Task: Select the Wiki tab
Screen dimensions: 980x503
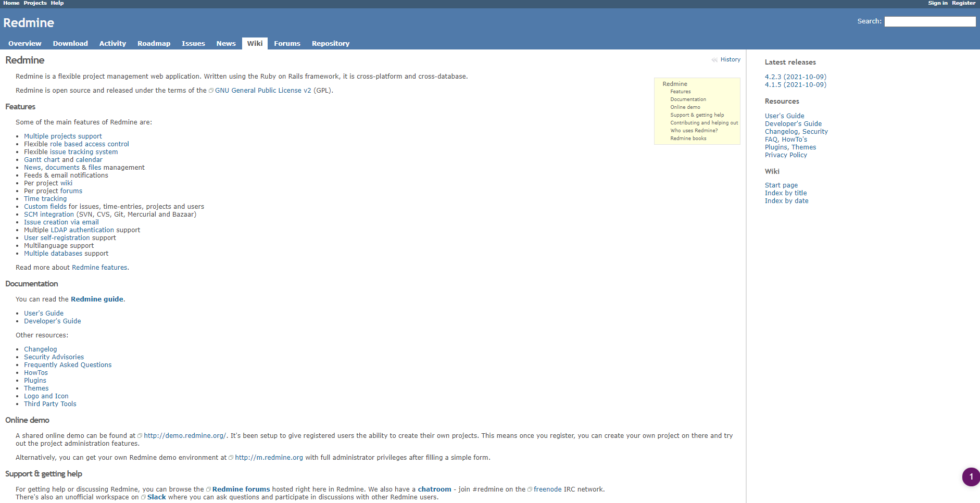Action: [255, 43]
